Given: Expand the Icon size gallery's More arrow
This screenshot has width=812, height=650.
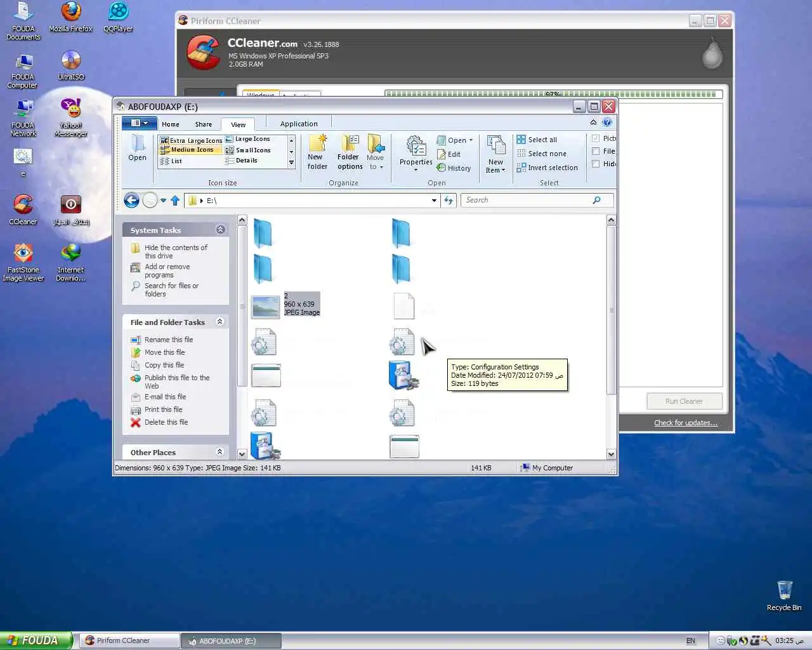Looking at the screenshot, I should coord(291,163).
